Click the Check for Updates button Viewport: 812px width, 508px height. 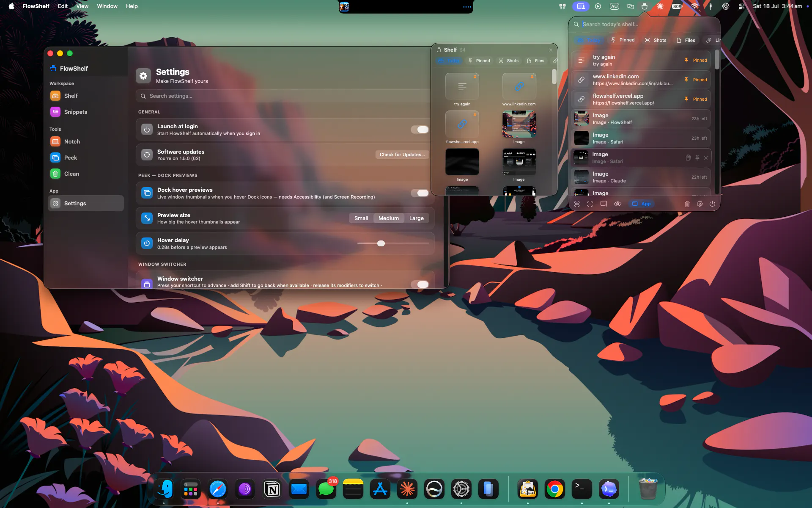pos(402,155)
